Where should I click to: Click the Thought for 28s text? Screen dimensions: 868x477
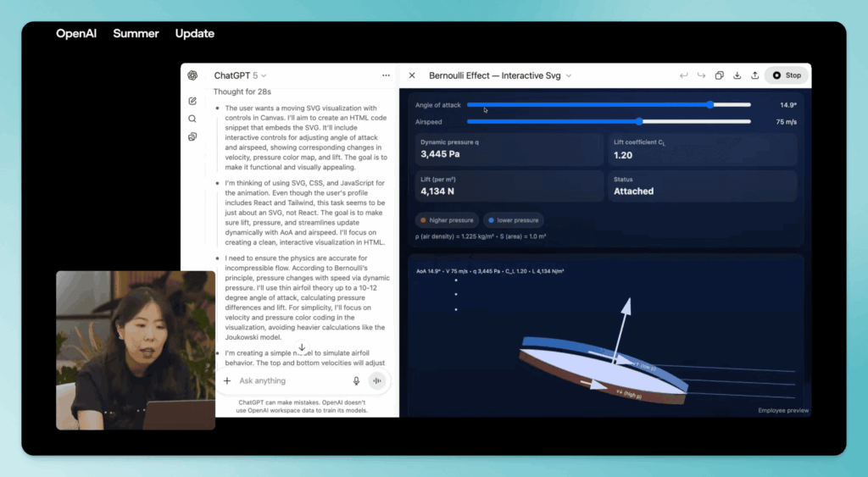[x=242, y=92]
